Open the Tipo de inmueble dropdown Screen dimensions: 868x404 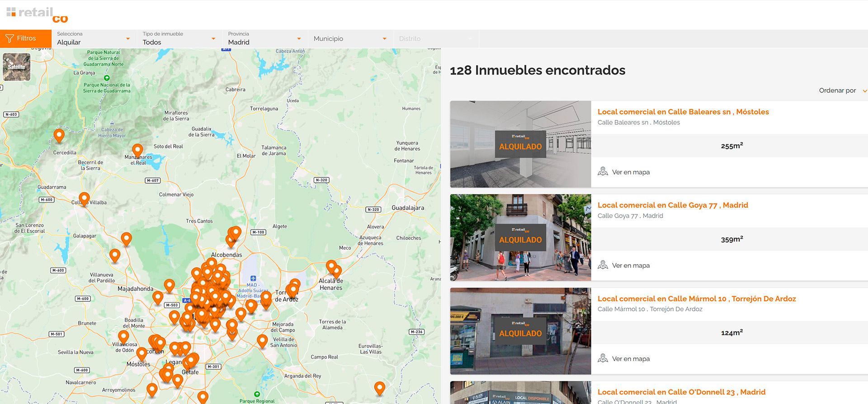(179, 39)
